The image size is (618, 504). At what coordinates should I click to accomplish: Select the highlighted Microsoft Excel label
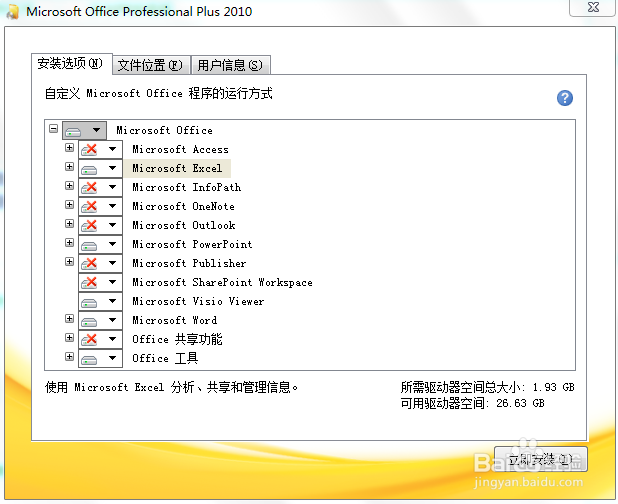point(177,168)
